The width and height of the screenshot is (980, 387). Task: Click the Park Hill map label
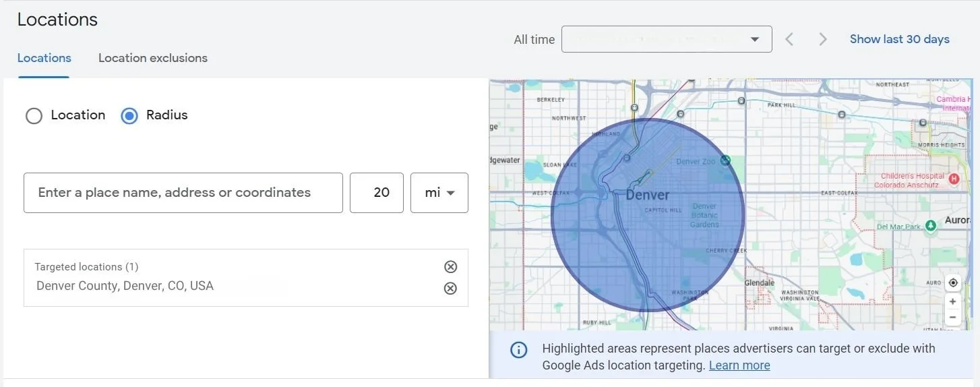click(x=781, y=105)
